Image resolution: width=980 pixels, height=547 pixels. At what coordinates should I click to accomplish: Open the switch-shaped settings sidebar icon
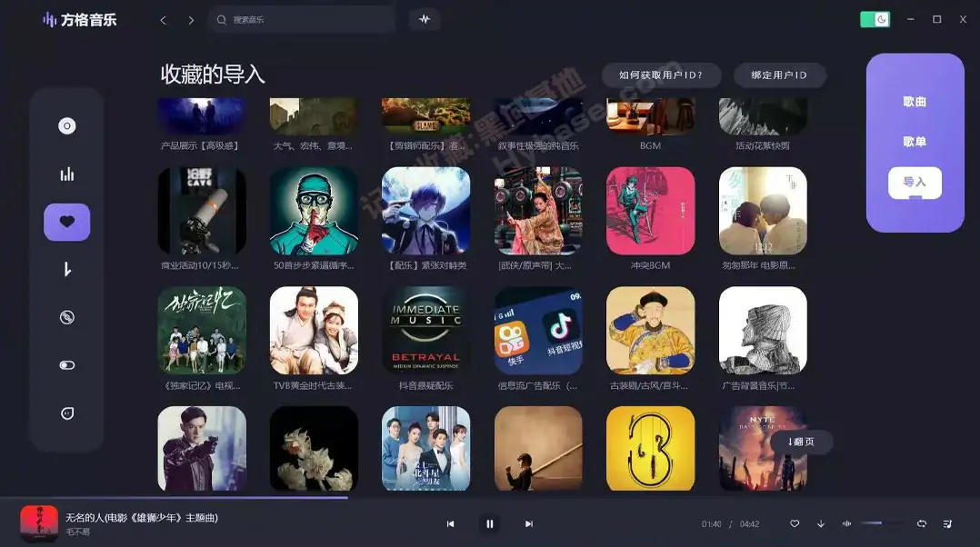67,365
